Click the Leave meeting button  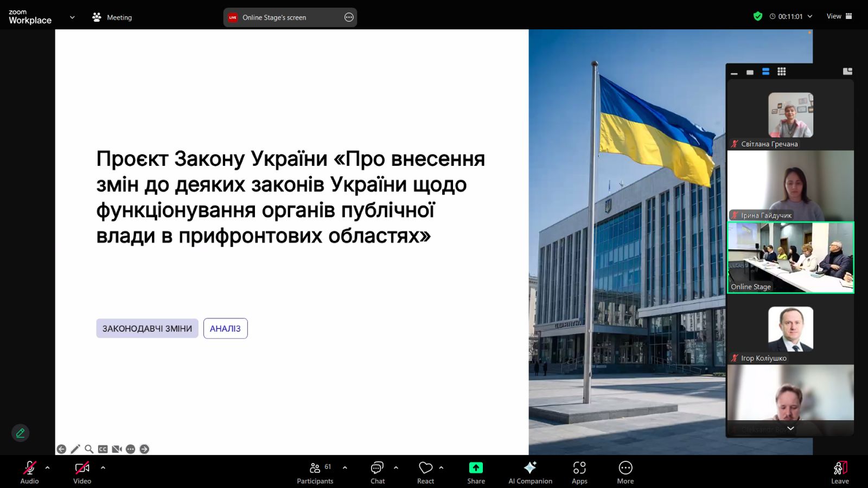coord(840,472)
